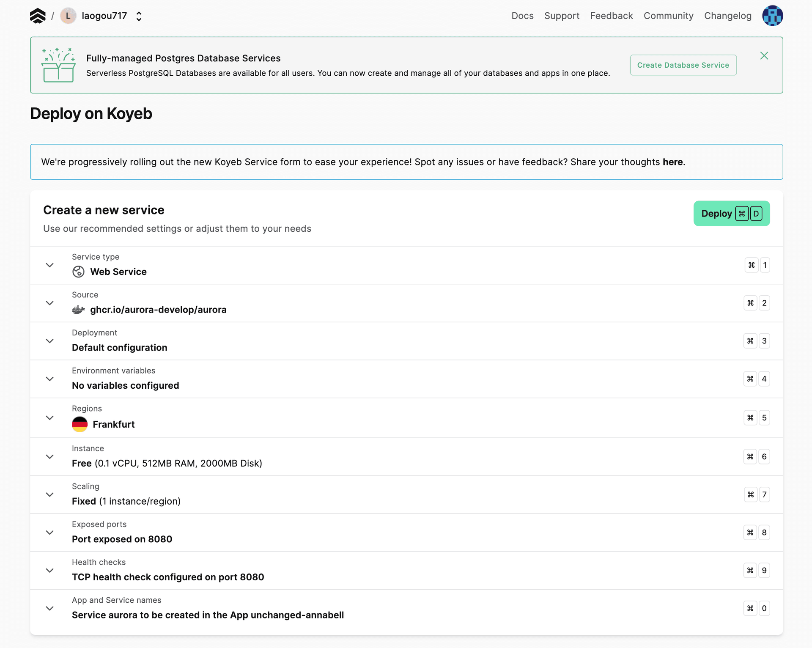Viewport: 812px width, 648px height.
Task: Click the shortcut key 7 badge
Action: (x=765, y=494)
